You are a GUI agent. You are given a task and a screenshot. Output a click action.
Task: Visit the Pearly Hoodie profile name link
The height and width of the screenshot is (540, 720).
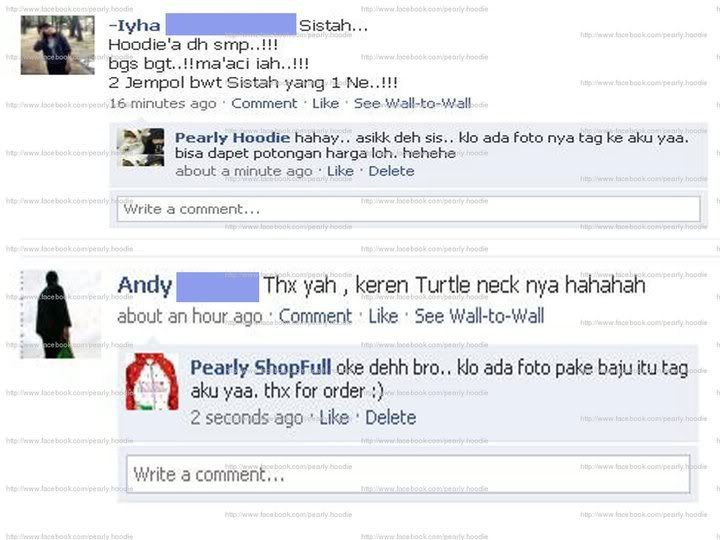click(x=232, y=137)
